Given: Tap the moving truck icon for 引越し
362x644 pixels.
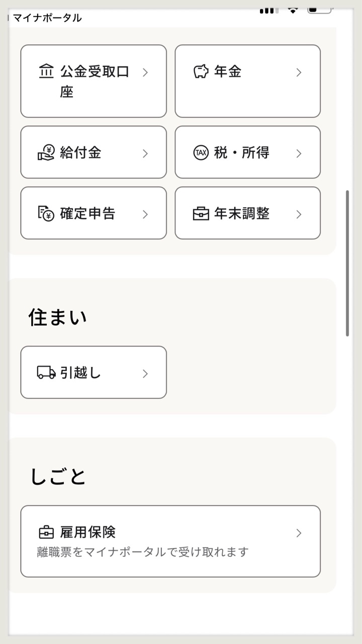Looking at the screenshot, I should [x=46, y=373].
